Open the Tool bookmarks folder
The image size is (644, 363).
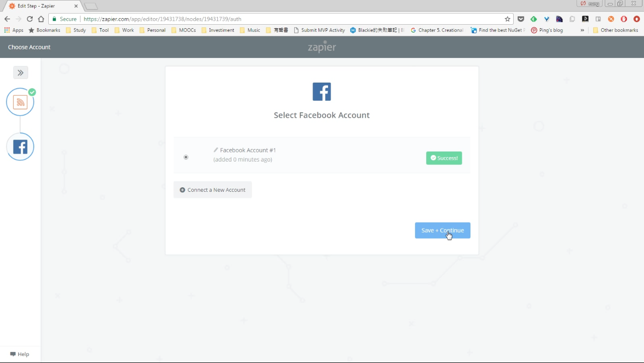click(x=100, y=30)
